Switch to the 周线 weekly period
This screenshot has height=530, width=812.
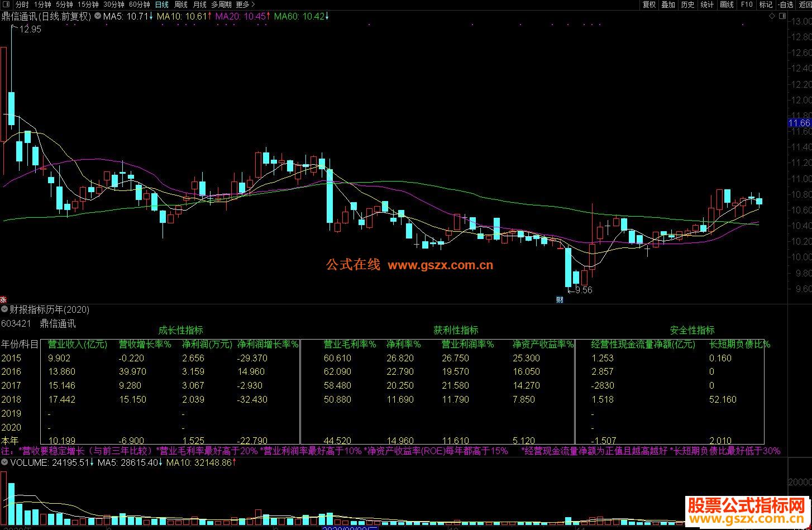click(181, 4)
